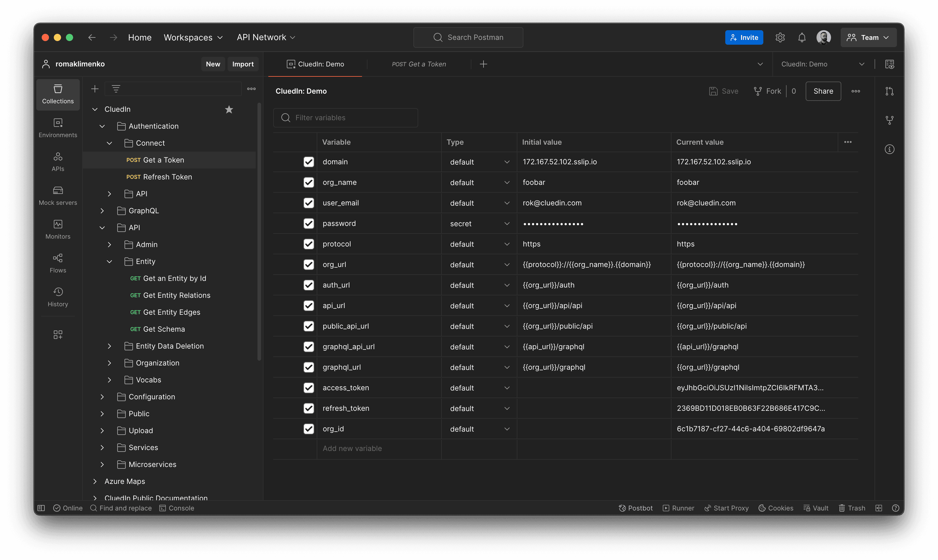938x560 pixels.
Task: Open settings gear icon in header
Action: tap(780, 37)
